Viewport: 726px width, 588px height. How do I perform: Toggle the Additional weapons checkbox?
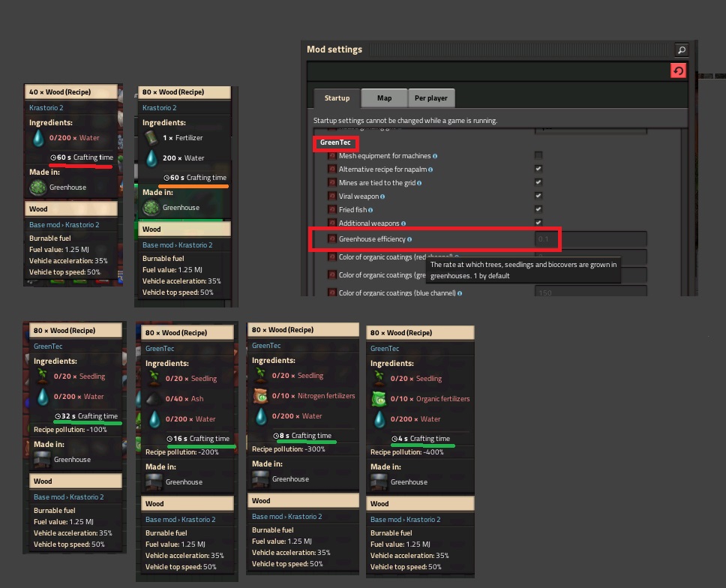pos(538,223)
